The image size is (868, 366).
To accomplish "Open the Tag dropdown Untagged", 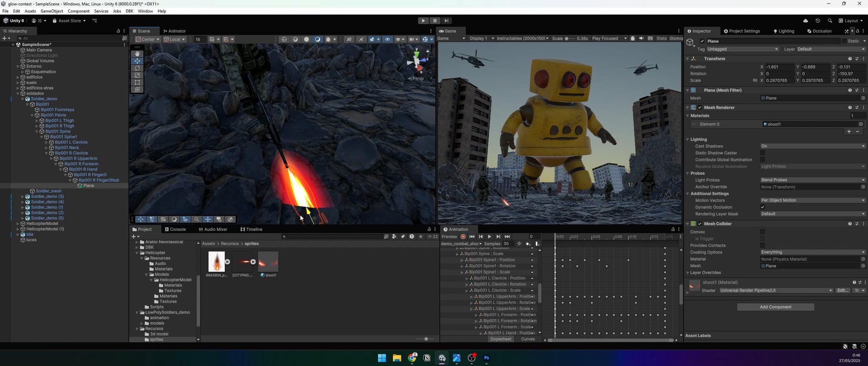I will pyautogui.click(x=742, y=49).
